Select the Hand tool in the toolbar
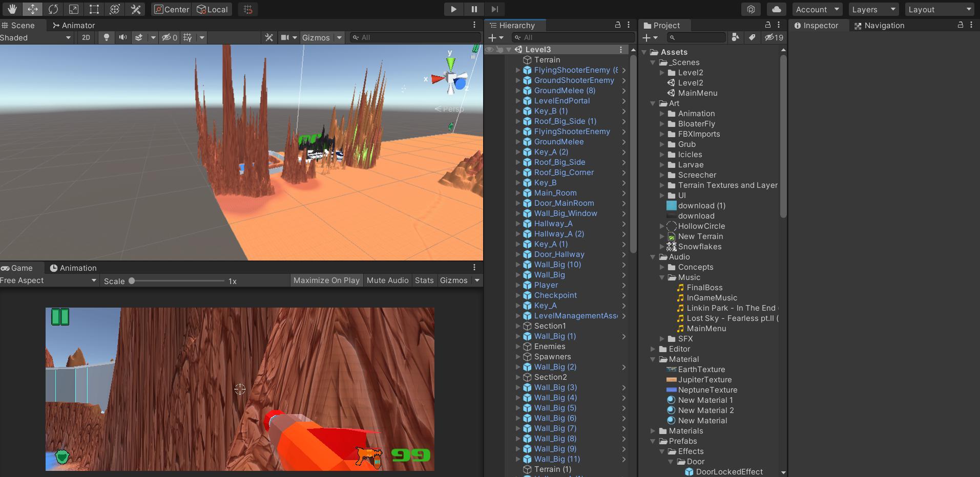980x477 pixels. tap(12, 9)
